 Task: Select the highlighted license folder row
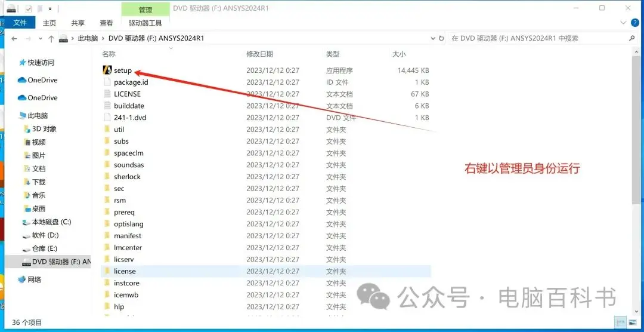[x=266, y=272]
